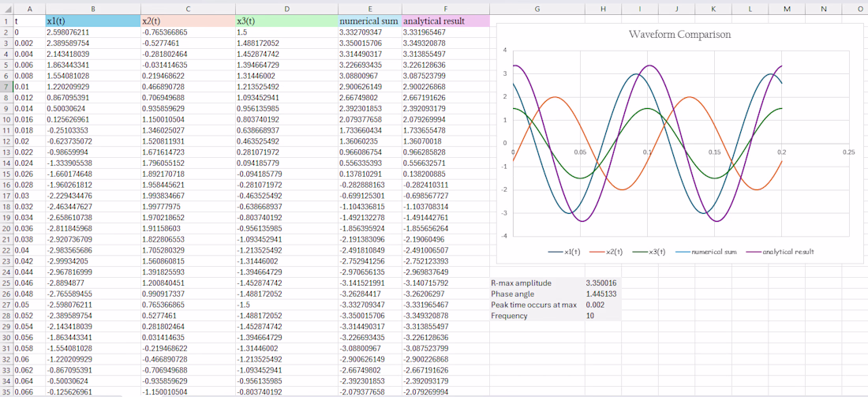Click the 't' header cell in A1
The image size is (868, 397).
(x=28, y=21)
